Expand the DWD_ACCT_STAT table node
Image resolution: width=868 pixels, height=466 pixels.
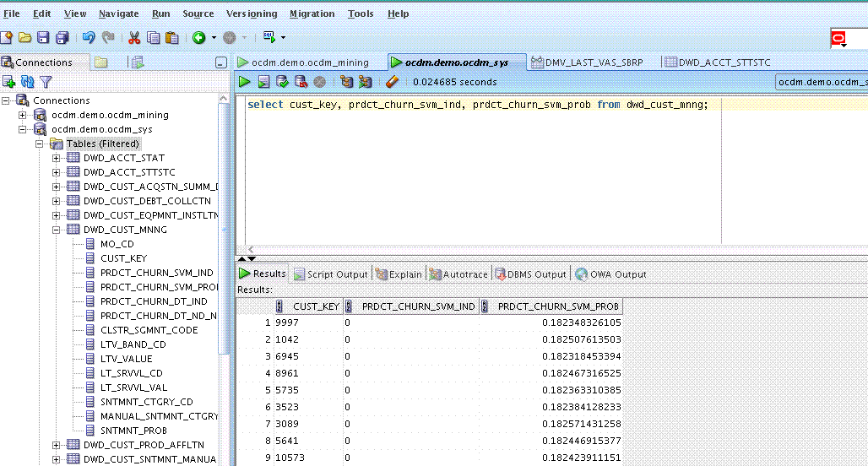tap(57, 158)
